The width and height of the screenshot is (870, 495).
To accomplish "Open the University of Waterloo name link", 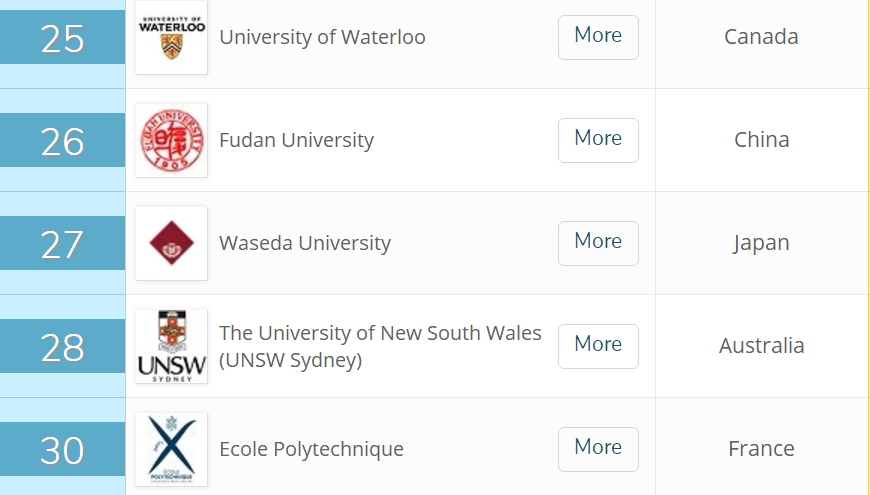I will click(322, 37).
